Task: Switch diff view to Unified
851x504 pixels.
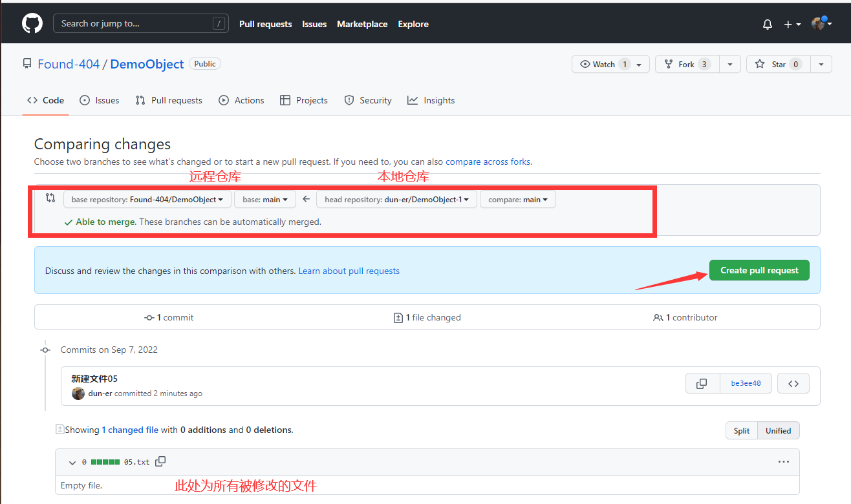Action: (778, 430)
